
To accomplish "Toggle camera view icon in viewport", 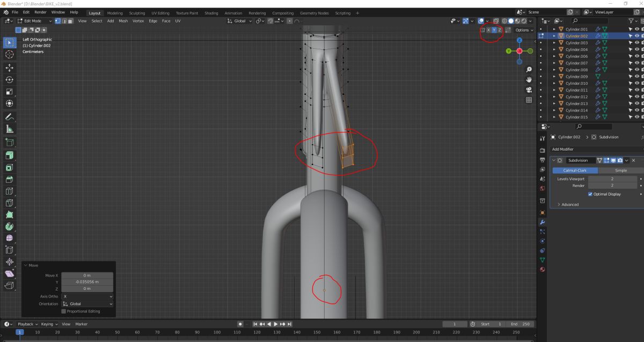I will (x=529, y=90).
